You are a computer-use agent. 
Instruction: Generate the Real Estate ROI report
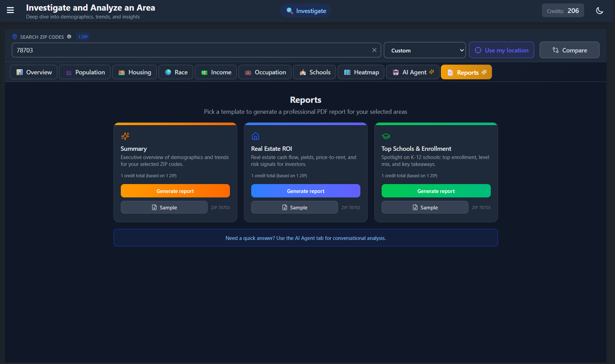click(305, 191)
